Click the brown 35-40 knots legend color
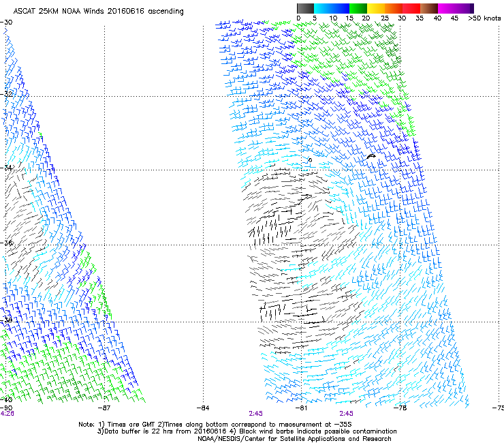 (x=429, y=8)
